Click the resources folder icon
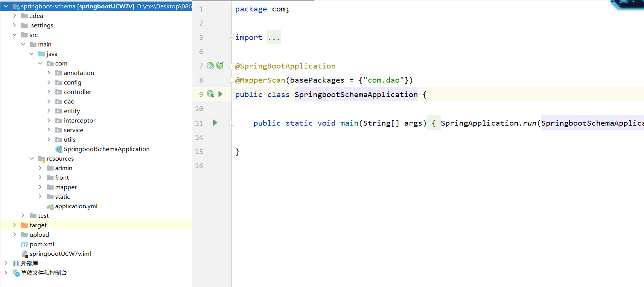Screen dimensions: 644x287 [x=41, y=159]
